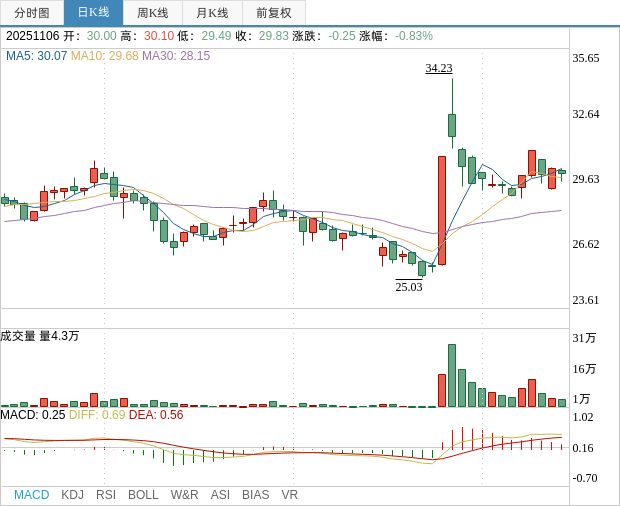Open the BIAS indicator
Screen dimensions: 620x506
[255, 495]
